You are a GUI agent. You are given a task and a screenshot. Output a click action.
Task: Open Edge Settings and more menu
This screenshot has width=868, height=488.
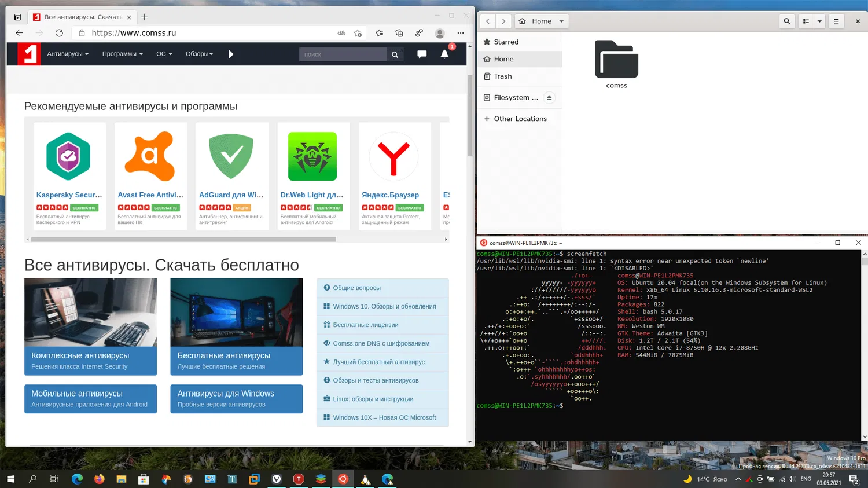(x=461, y=33)
